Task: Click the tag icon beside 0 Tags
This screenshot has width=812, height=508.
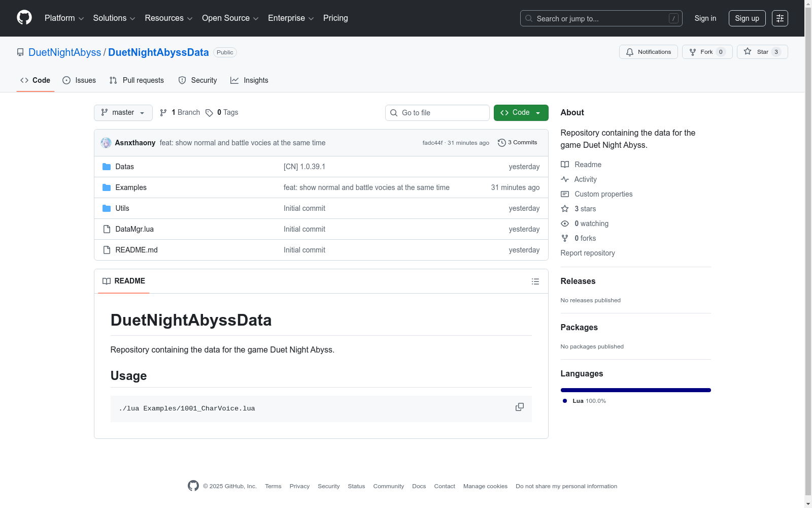Action: [x=209, y=113]
